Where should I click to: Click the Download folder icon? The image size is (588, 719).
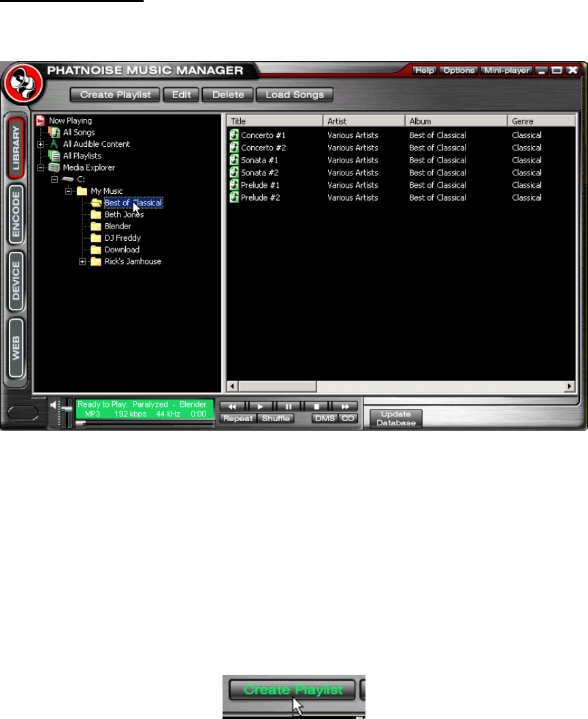pos(96,250)
